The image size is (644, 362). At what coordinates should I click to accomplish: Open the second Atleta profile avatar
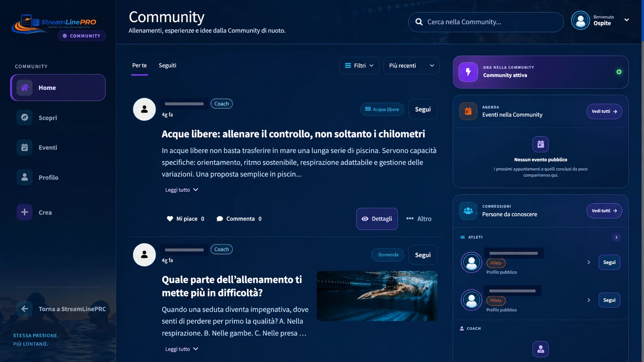point(471,300)
